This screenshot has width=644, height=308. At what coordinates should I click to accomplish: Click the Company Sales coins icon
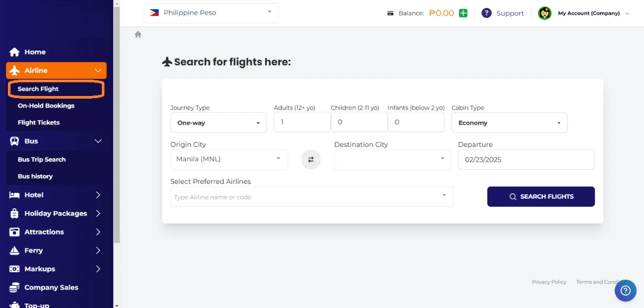click(x=14, y=287)
